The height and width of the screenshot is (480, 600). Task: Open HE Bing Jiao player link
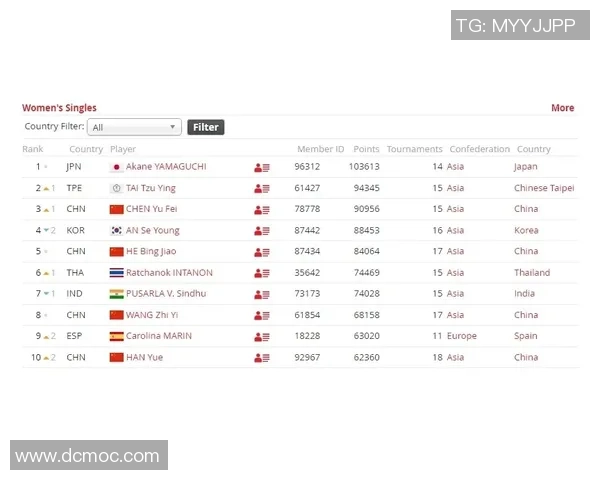150,251
